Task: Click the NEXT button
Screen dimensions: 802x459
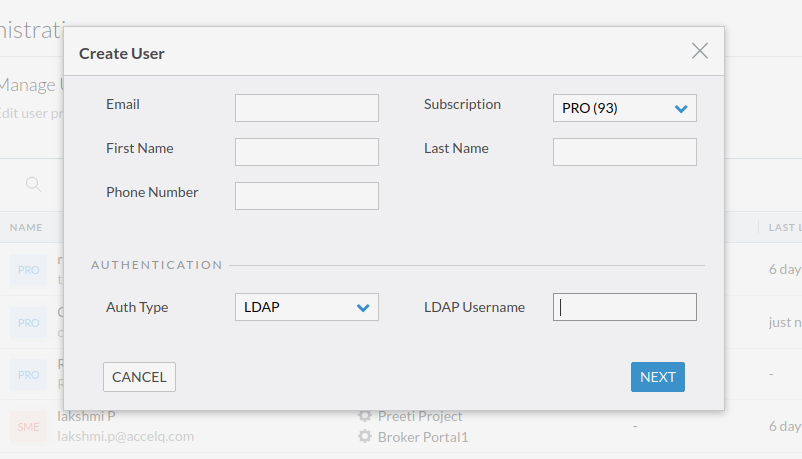Action: [x=658, y=377]
